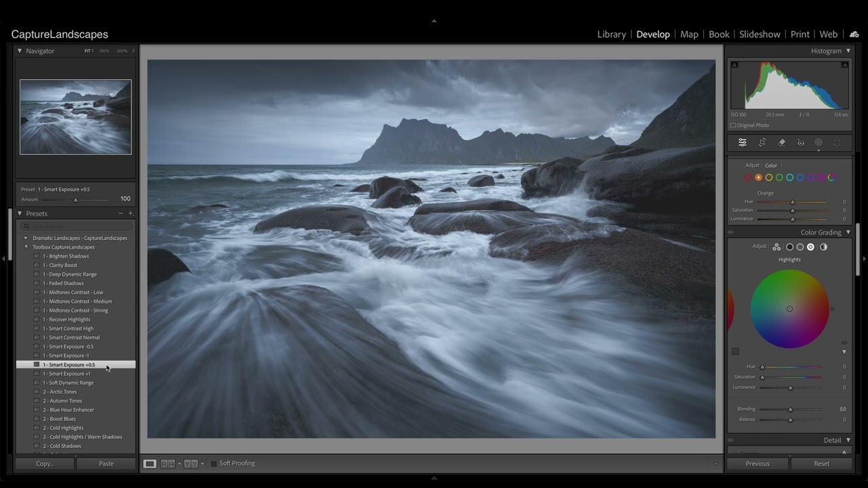Screen dimensions: 868x488
Task: Select the Red Eye correction tool
Action: tap(801, 142)
